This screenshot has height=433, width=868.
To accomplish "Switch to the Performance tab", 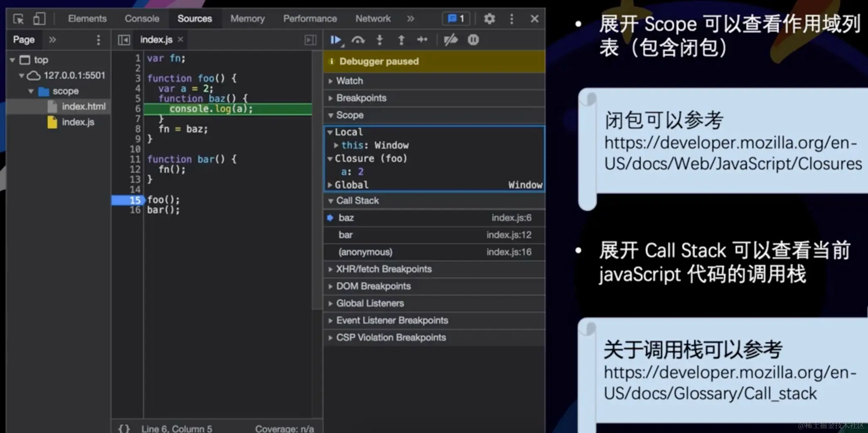I will 310,19.
